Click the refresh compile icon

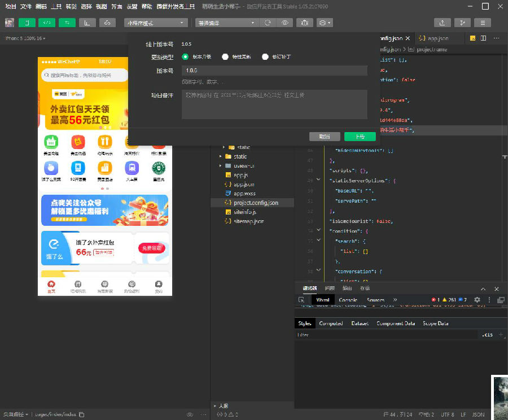click(268, 23)
